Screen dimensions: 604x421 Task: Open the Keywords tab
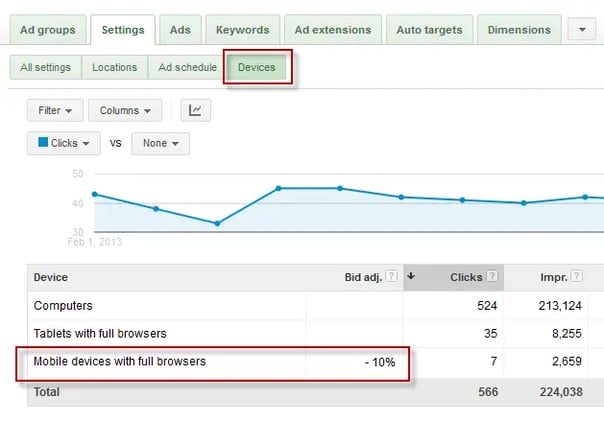pyautogui.click(x=242, y=30)
